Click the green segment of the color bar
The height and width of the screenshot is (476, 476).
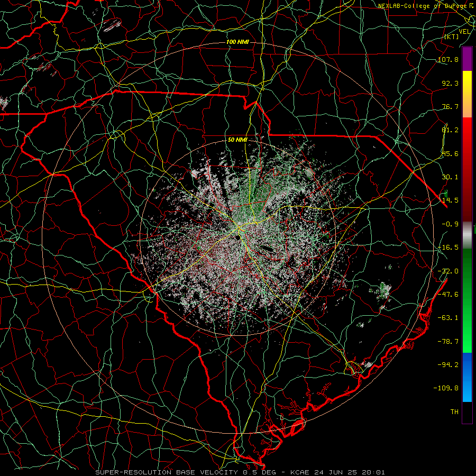pos(467,300)
